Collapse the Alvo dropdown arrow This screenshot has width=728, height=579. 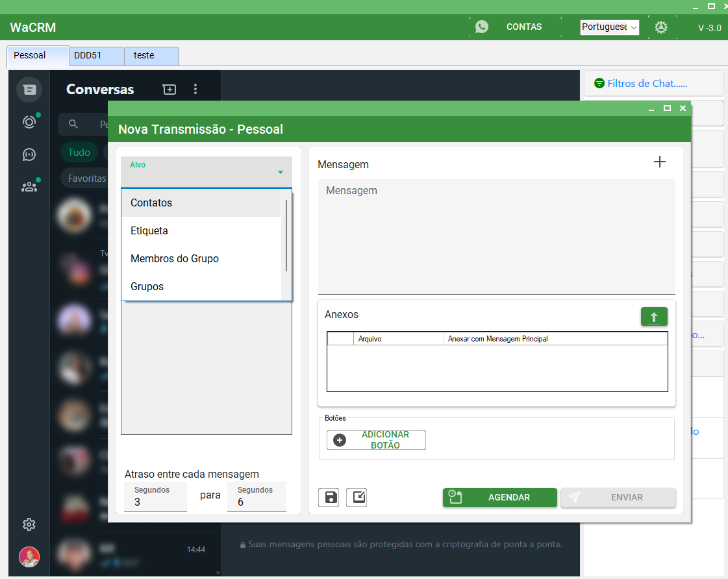coord(281,173)
